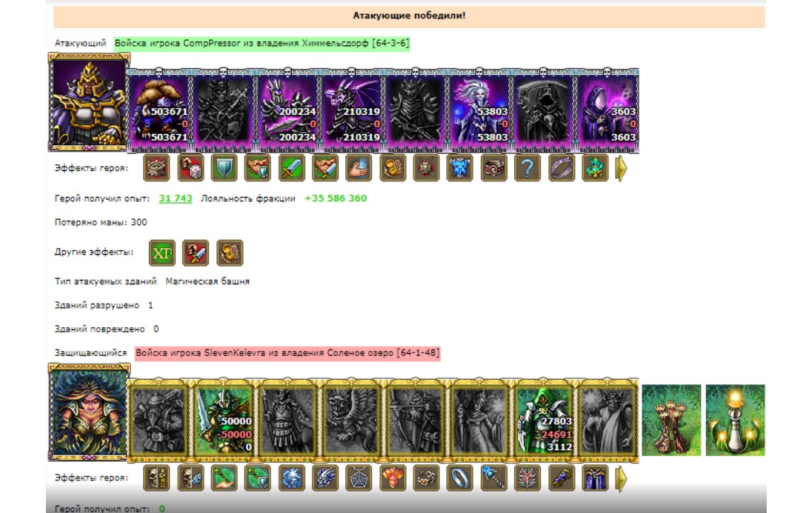The width and height of the screenshot is (812, 513).
Task: Select the glowing potion artifact image
Action: (735, 420)
